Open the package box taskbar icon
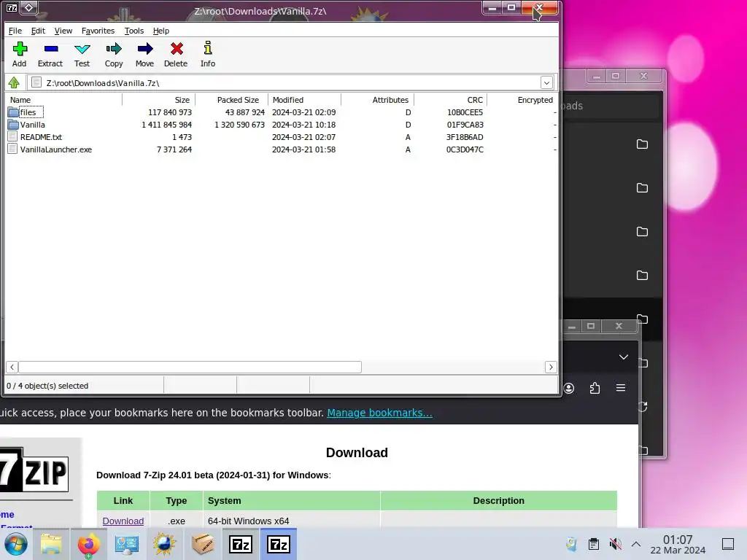Viewport: 747px width, 560px height. point(203,544)
